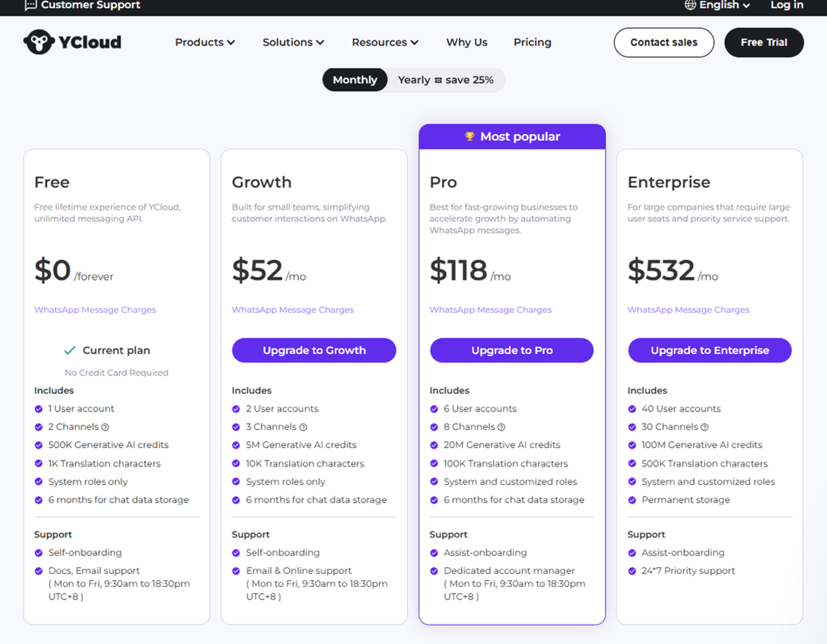This screenshot has height=644, width=827.
Task: Click '100M Generative AI credits' text
Action: coord(702,445)
